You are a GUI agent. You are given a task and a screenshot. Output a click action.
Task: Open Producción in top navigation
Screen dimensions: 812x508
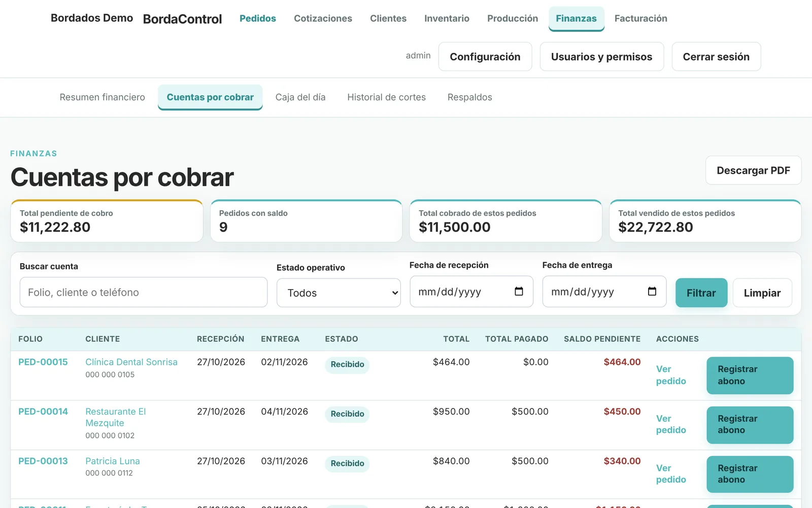(513, 18)
